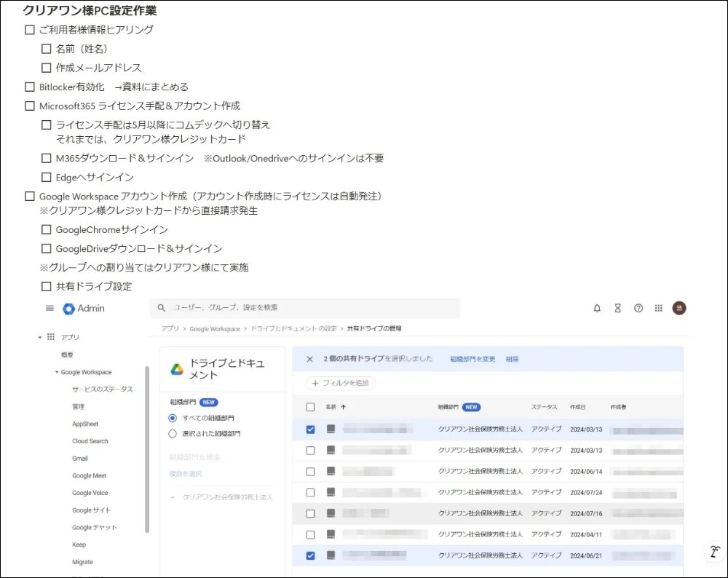Click 削除 link for selected drives

point(512,359)
